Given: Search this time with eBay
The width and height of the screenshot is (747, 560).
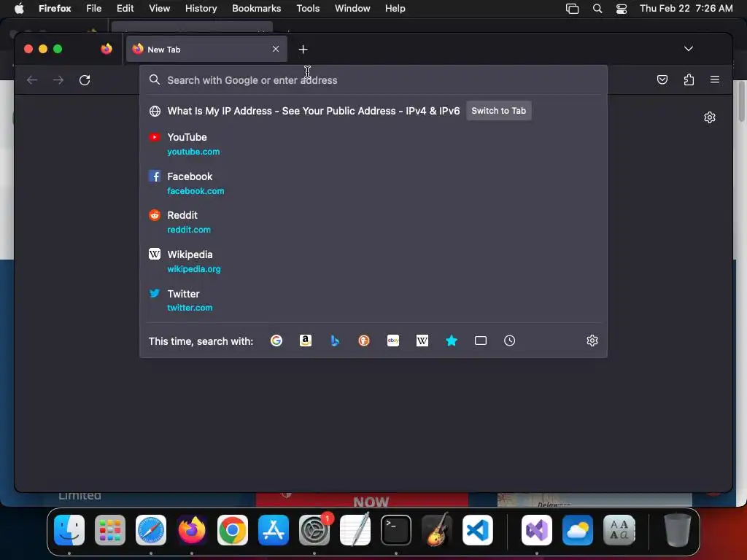Looking at the screenshot, I should pos(393,341).
